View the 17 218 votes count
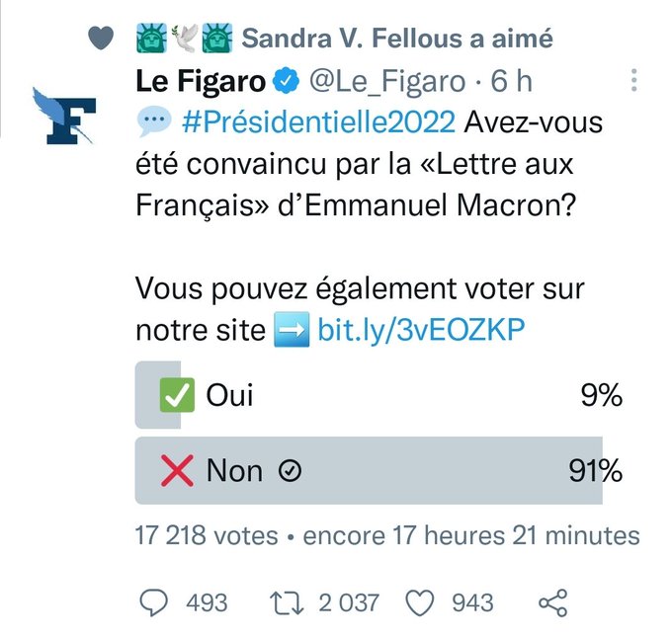 207,536
